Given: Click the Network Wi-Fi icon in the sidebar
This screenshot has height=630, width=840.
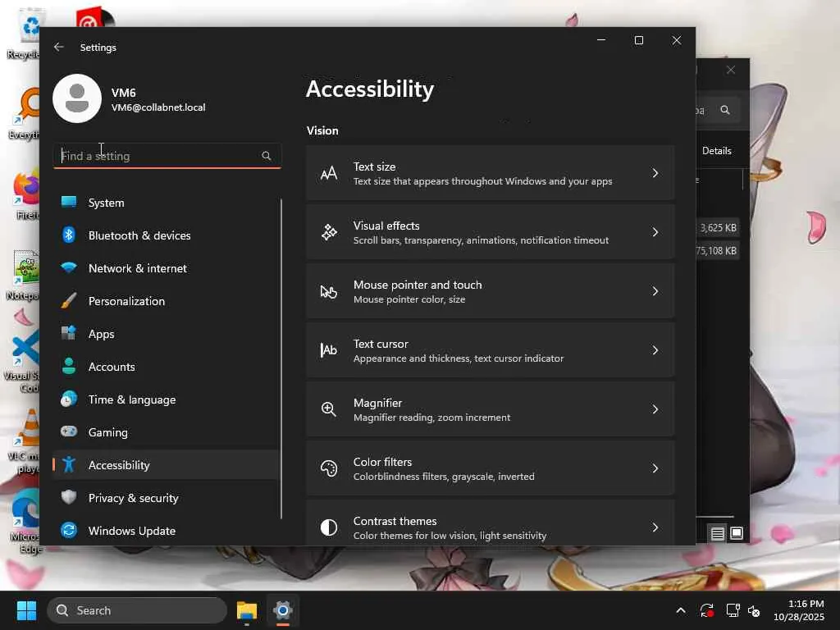Looking at the screenshot, I should tap(69, 267).
